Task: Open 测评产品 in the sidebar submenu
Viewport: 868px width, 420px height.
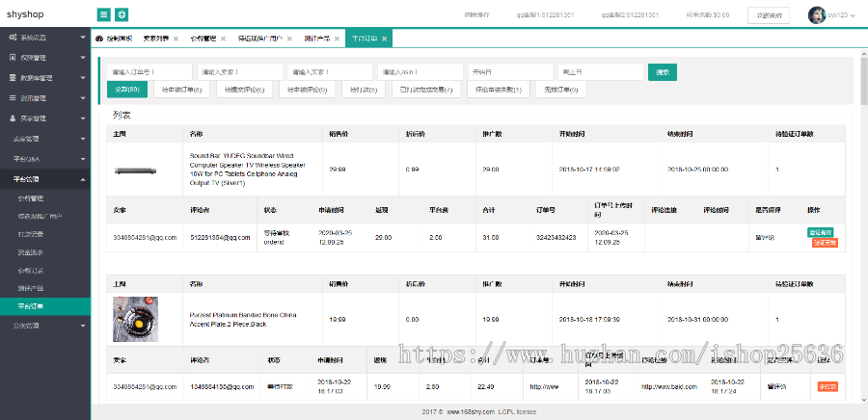Action: [31, 288]
